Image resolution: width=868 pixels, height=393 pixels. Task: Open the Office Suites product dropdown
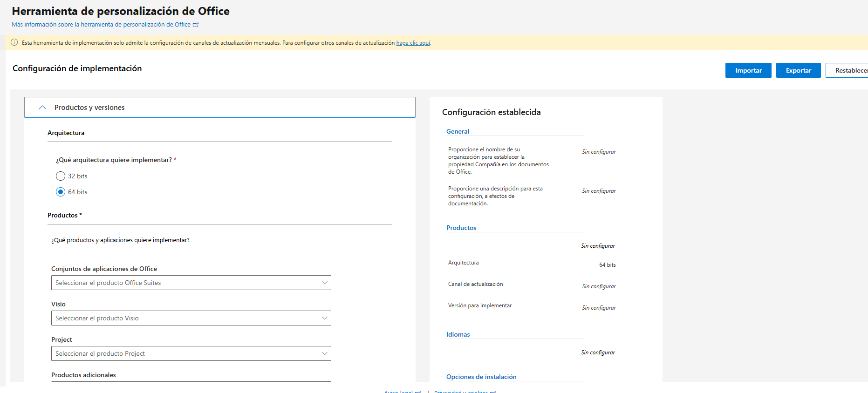pos(191,283)
